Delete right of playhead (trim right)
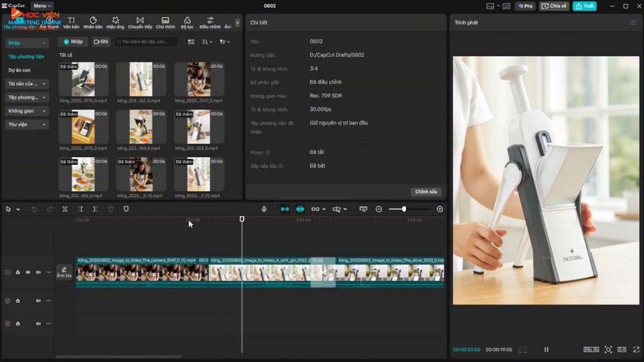 coord(95,209)
